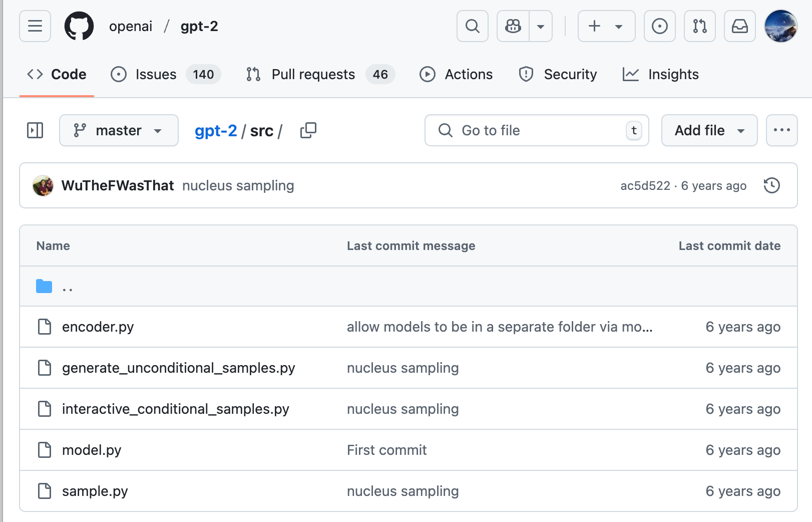Open the WuTheFWasThat author link
The width and height of the screenshot is (812, 522).
tap(118, 185)
